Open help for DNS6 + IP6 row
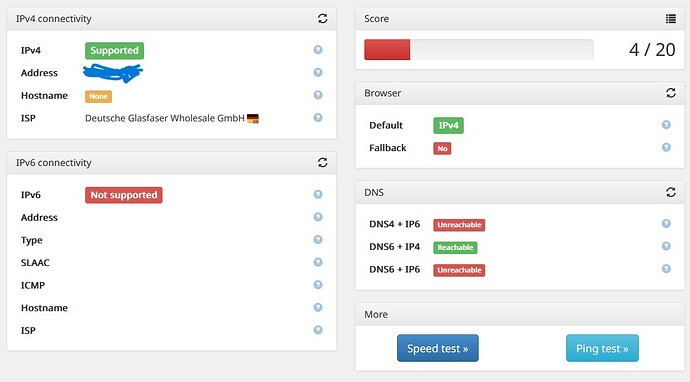This screenshot has width=690, height=382. 666,268
